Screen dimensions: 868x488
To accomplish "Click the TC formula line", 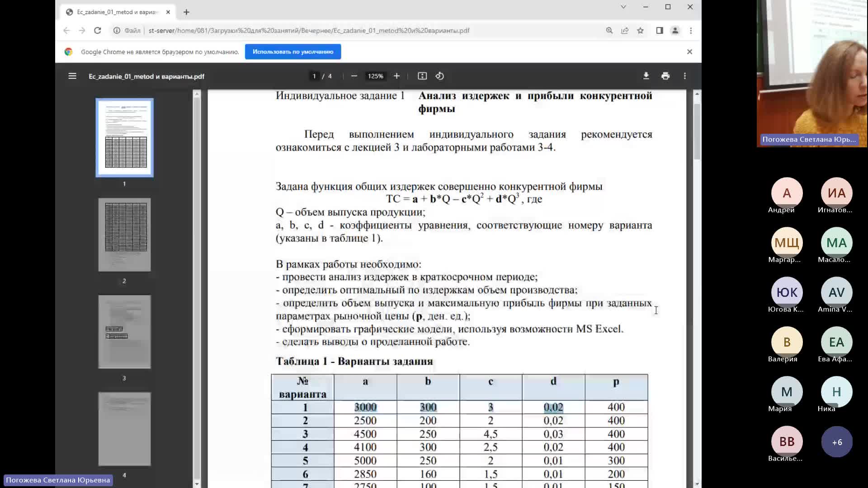I will click(x=464, y=199).
